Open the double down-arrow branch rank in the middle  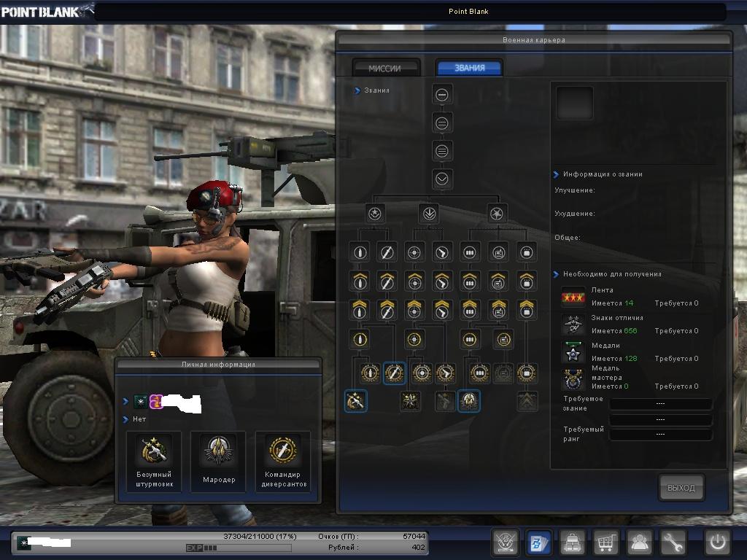click(429, 214)
